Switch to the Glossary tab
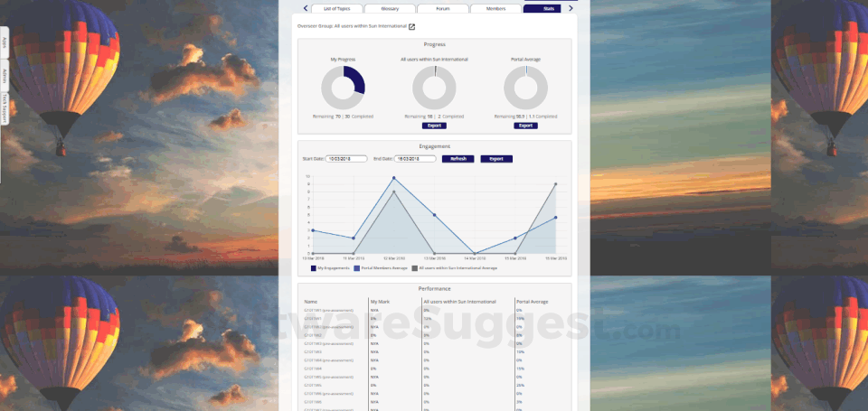The image size is (868, 411). [390, 8]
